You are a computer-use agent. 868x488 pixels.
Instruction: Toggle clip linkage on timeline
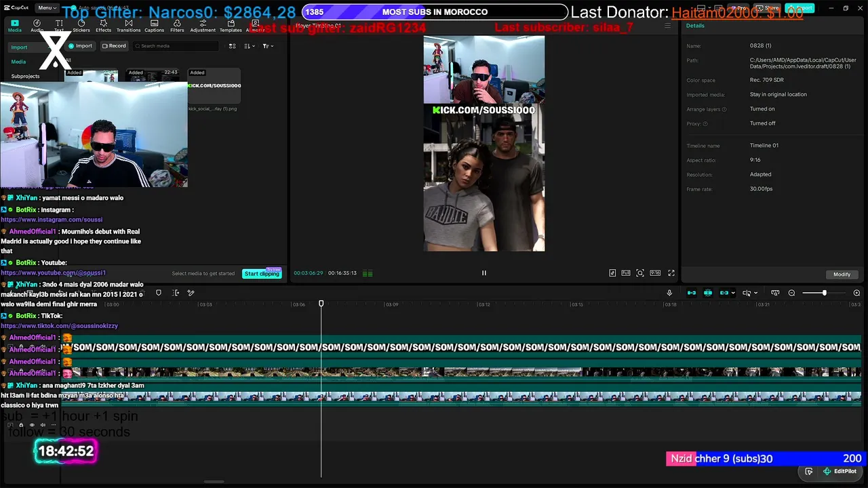click(x=724, y=293)
